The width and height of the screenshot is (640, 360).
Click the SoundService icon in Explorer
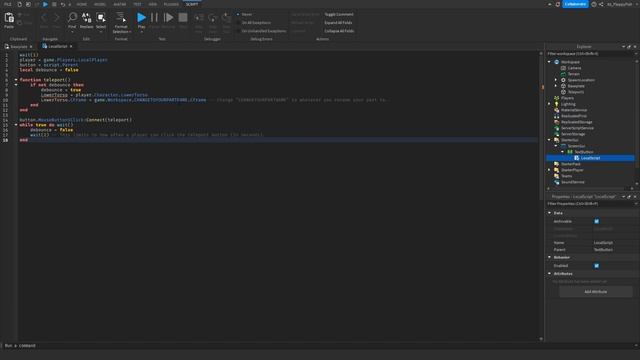click(x=557, y=182)
